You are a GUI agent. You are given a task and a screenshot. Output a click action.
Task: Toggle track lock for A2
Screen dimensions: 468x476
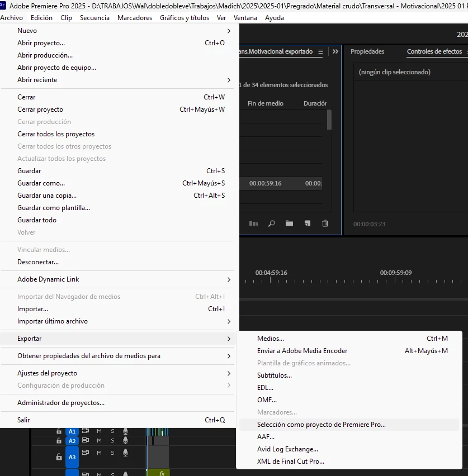[59, 440]
